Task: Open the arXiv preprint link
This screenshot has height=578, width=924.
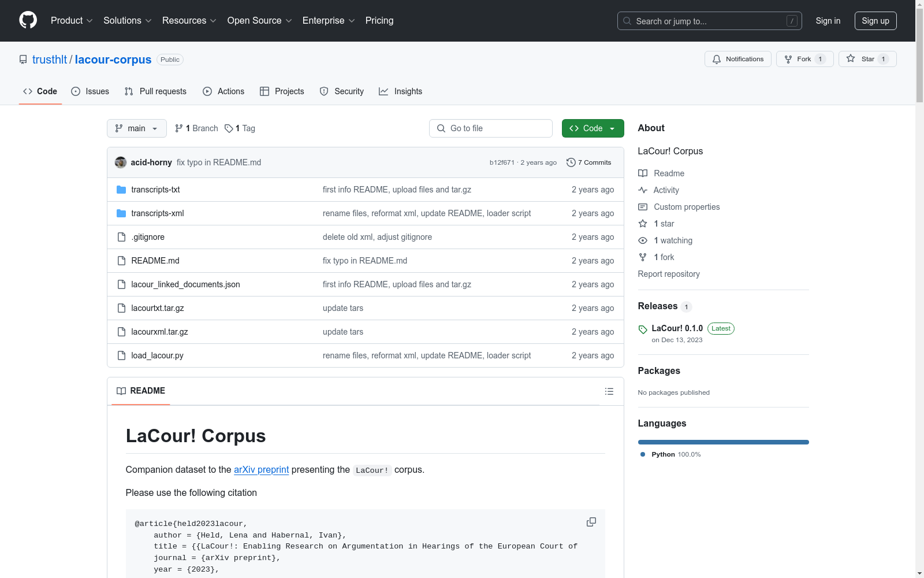Action: (261, 470)
